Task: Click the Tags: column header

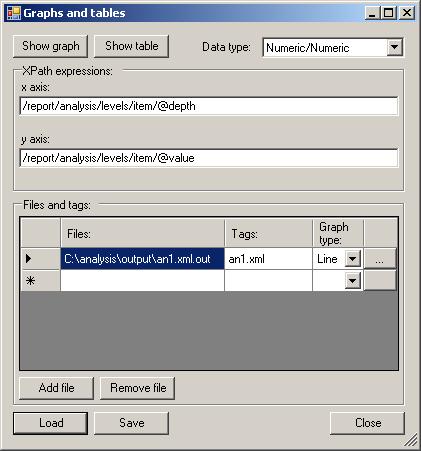Action: 268,233
